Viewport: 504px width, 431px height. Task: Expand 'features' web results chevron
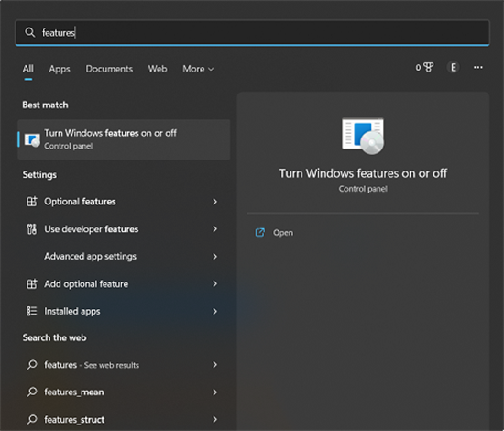[214, 365]
